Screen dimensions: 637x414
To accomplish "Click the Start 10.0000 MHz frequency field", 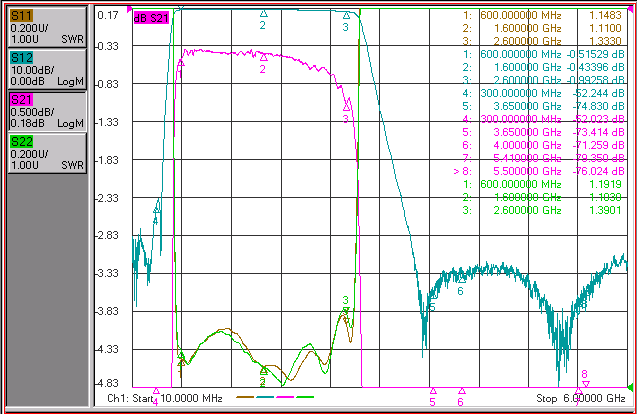I will tap(165, 398).
